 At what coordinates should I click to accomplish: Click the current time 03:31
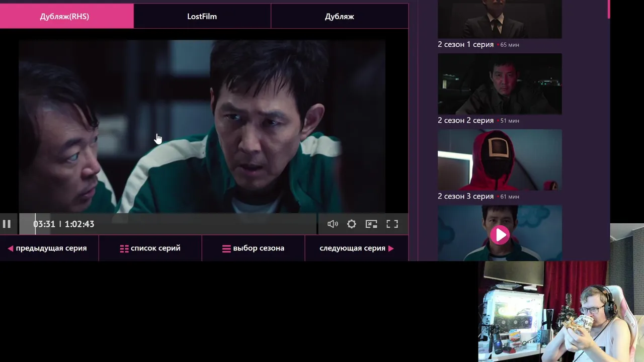(44, 224)
